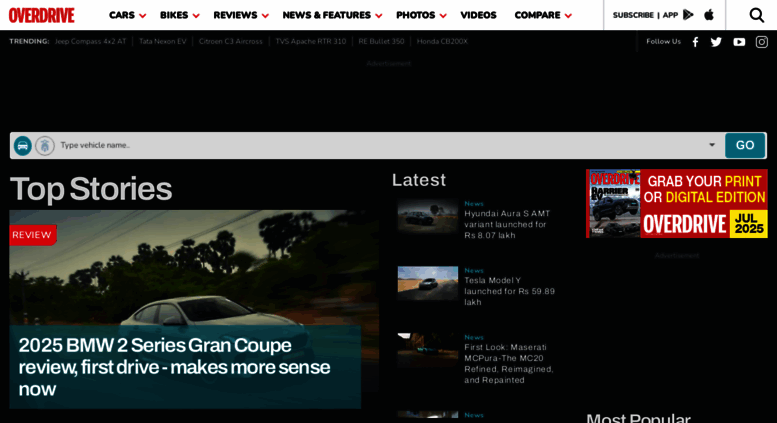Open Maserati MCPura thumbnail
The width and height of the screenshot is (777, 423).
pyautogui.click(x=428, y=350)
